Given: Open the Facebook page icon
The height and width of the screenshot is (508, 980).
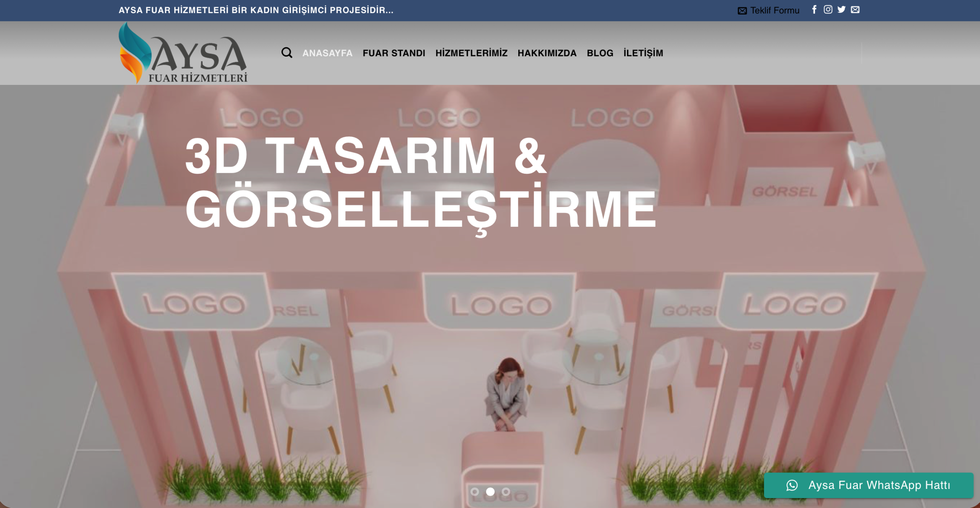Looking at the screenshot, I should 814,10.
